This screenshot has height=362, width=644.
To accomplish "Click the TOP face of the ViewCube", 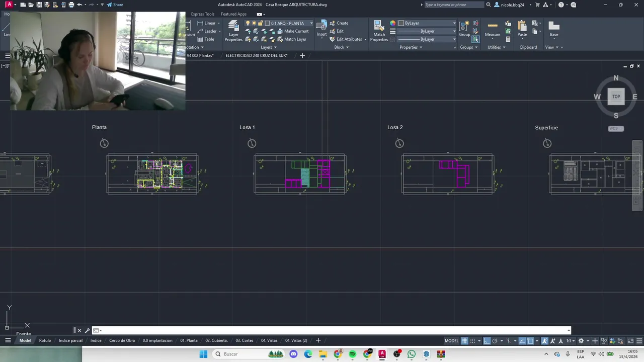I will 616,97.
